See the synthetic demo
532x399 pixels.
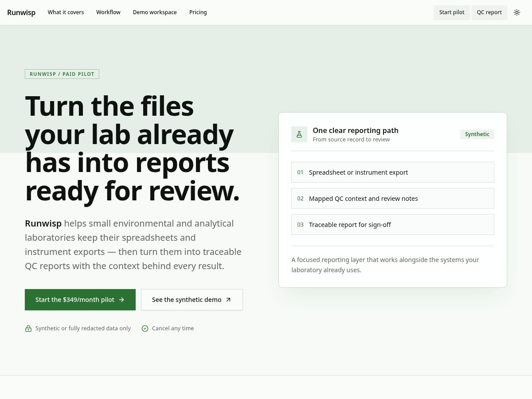192,300
